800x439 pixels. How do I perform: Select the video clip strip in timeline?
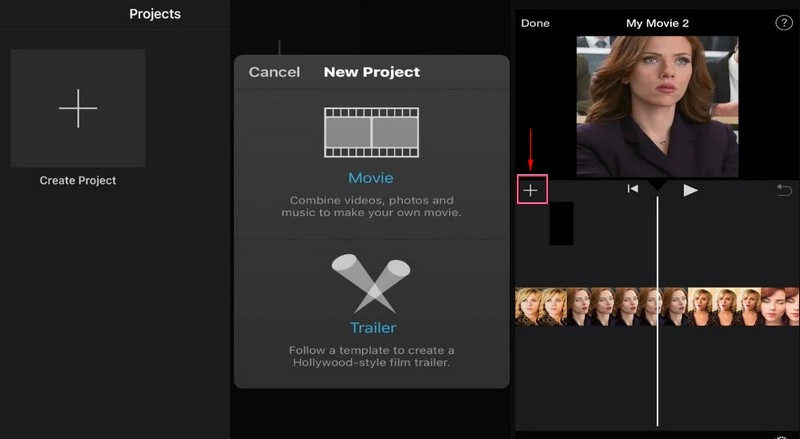point(657,306)
